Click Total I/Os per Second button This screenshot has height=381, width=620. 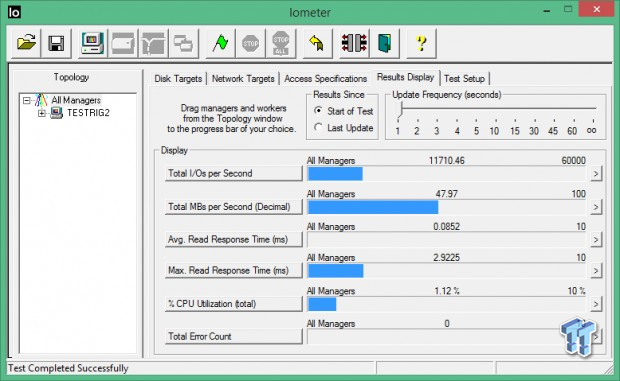tap(233, 174)
